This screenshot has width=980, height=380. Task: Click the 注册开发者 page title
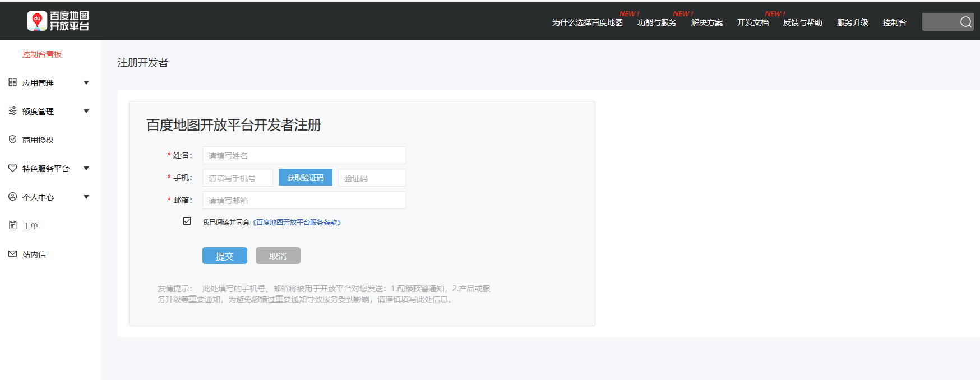pyautogui.click(x=143, y=63)
